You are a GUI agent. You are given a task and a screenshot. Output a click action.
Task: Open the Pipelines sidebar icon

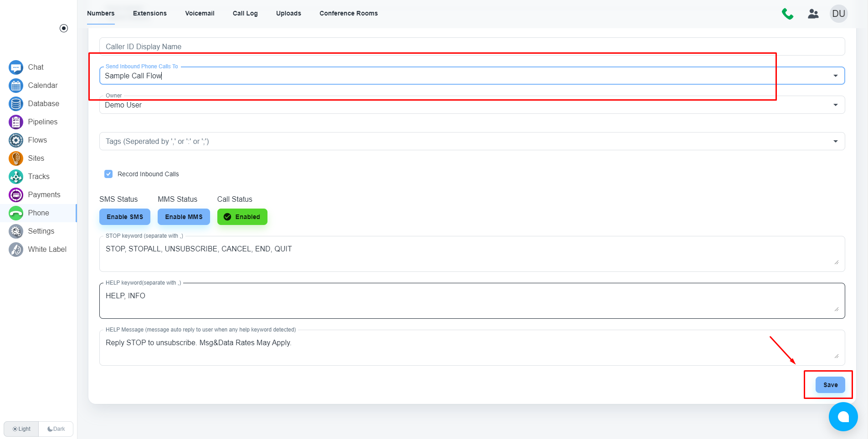pyautogui.click(x=16, y=122)
